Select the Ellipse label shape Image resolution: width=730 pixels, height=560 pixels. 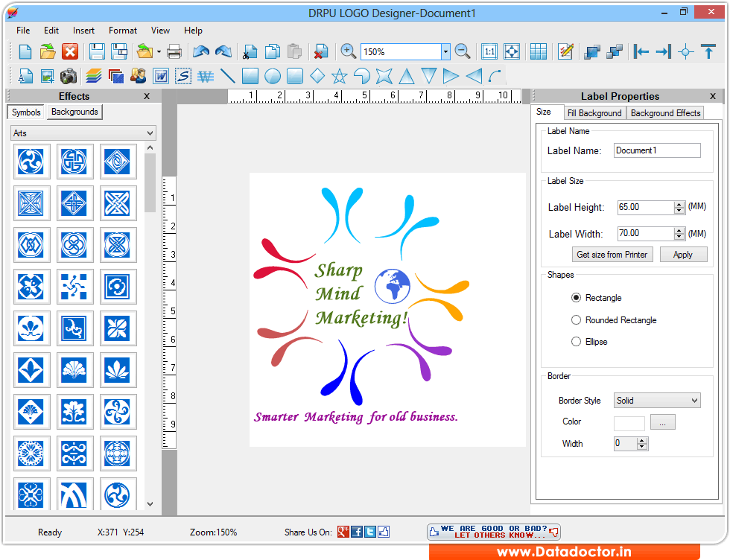tap(576, 340)
